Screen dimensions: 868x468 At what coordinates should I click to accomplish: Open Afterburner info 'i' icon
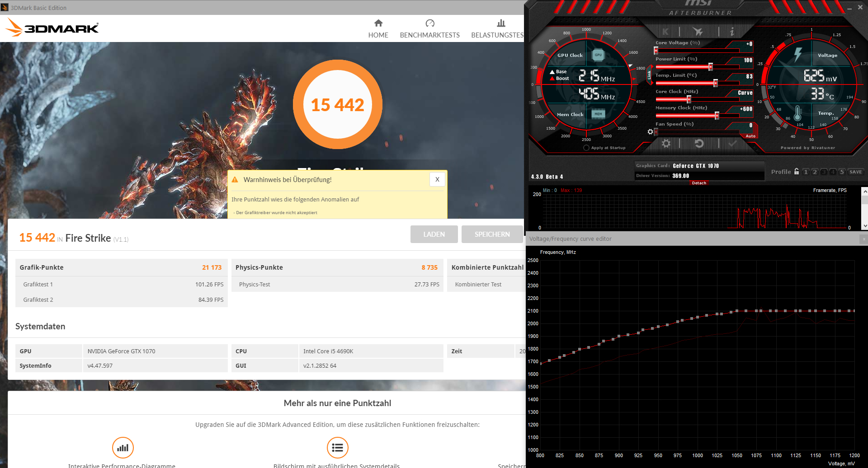point(732,31)
